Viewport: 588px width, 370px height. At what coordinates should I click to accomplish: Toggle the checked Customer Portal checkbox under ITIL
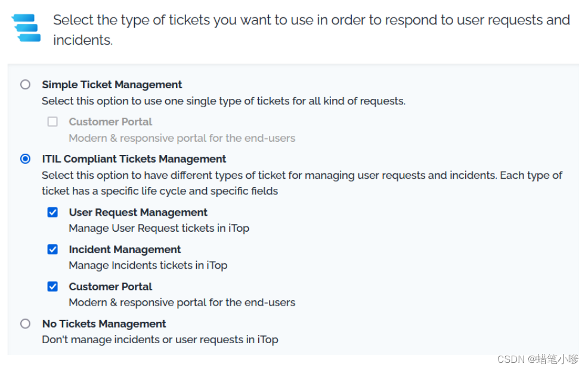(52, 287)
